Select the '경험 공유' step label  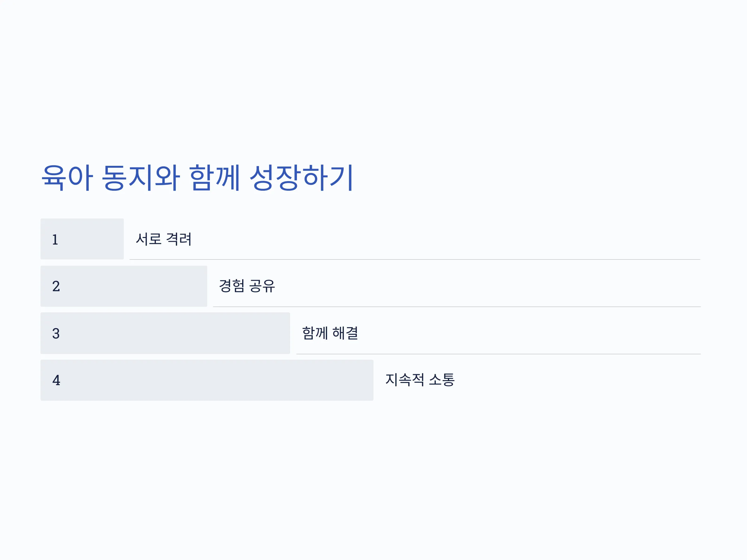point(247,286)
